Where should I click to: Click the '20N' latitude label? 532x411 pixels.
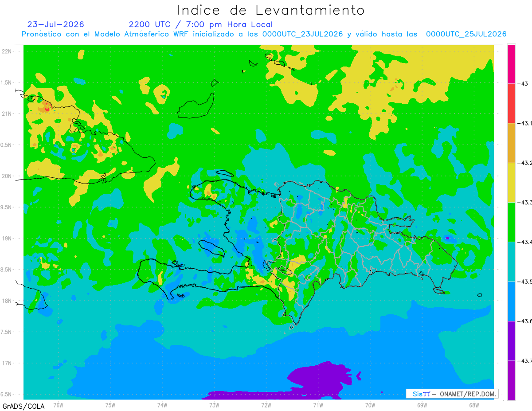point(7,176)
